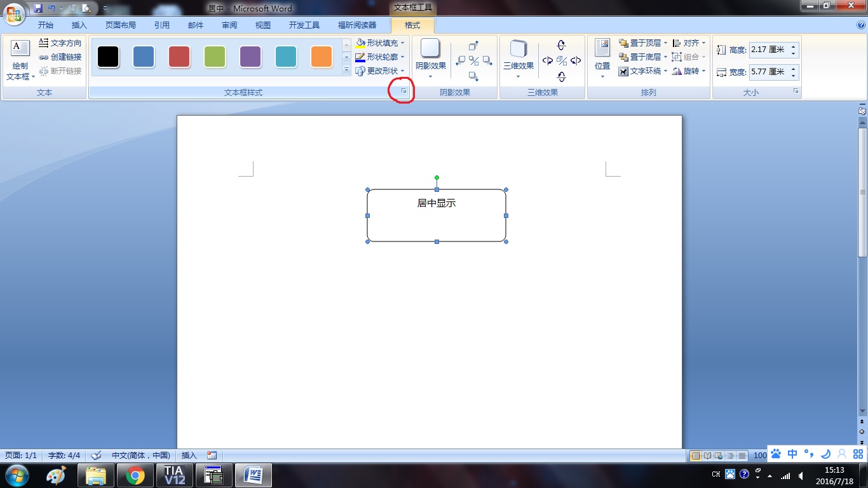Screen dimensions: 868x488
Task: Open the 页面布局 tab
Action: 121,25
